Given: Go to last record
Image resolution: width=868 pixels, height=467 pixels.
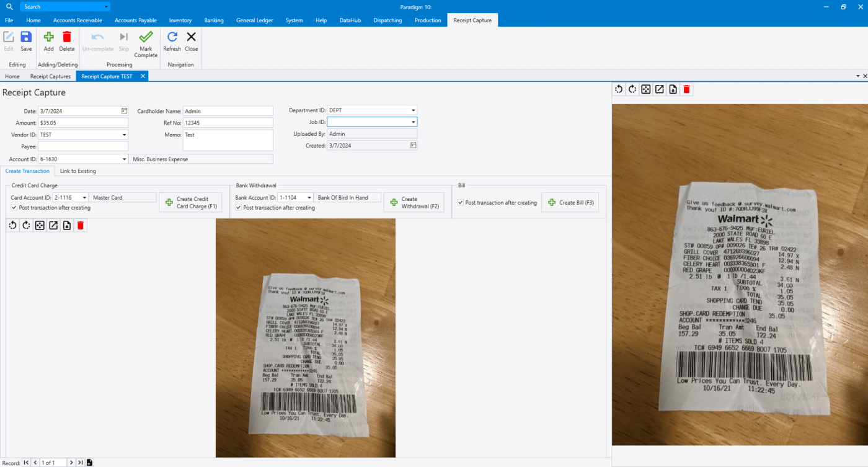Looking at the screenshot, I should (x=80, y=463).
